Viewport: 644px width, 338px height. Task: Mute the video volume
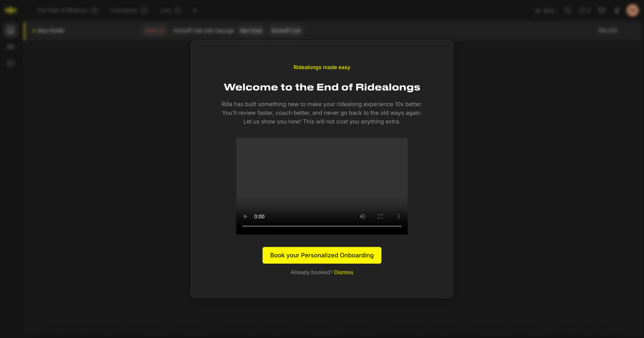tap(362, 216)
